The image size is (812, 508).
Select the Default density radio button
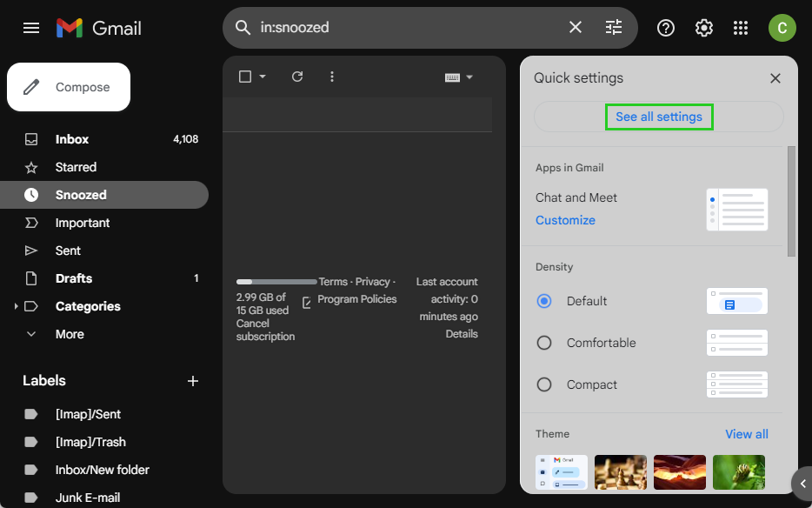544,301
